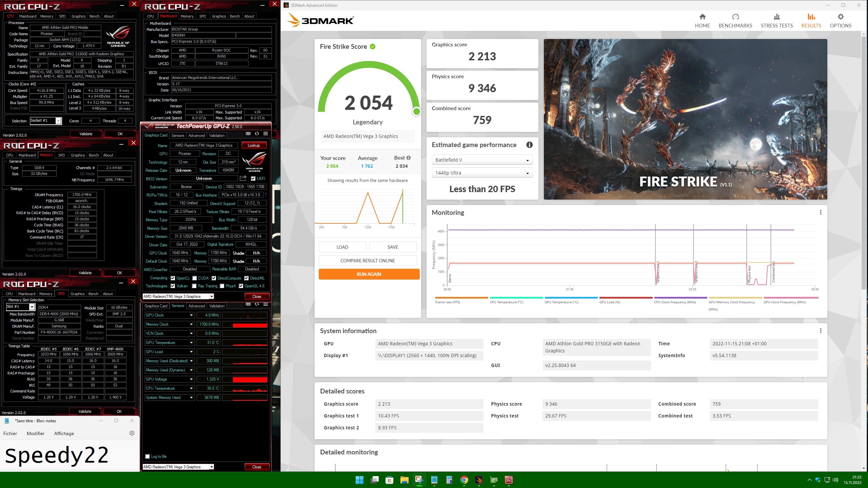Viewport: 868px width, 488px height.
Task: Click the Calculator taskbar icon
Action: click(x=449, y=480)
